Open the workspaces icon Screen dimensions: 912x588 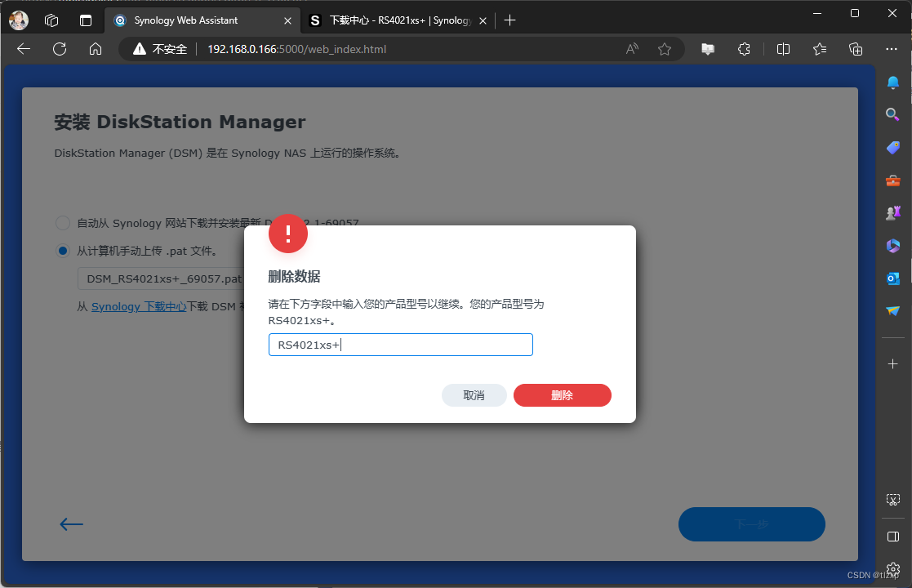[51, 20]
